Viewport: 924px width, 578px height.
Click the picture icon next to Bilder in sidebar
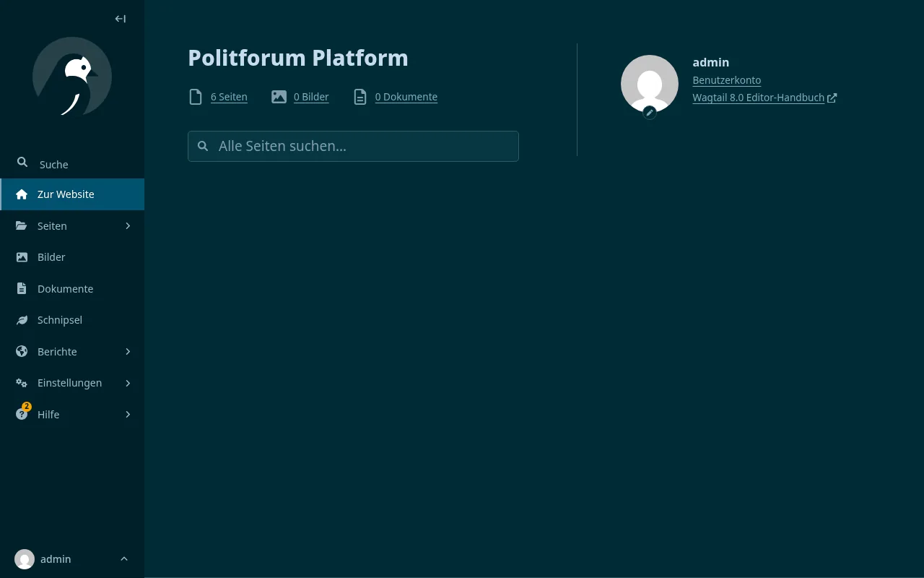coord(22,257)
